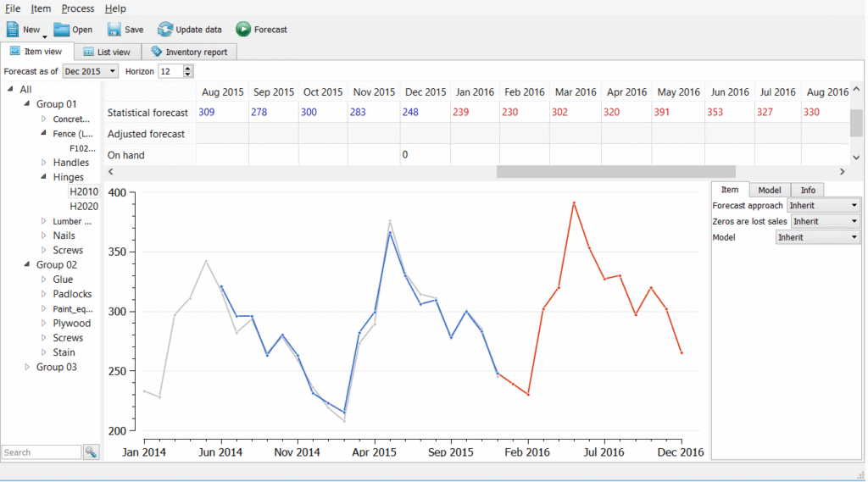Expand the Group 03 node
868x482 pixels.
[27, 367]
